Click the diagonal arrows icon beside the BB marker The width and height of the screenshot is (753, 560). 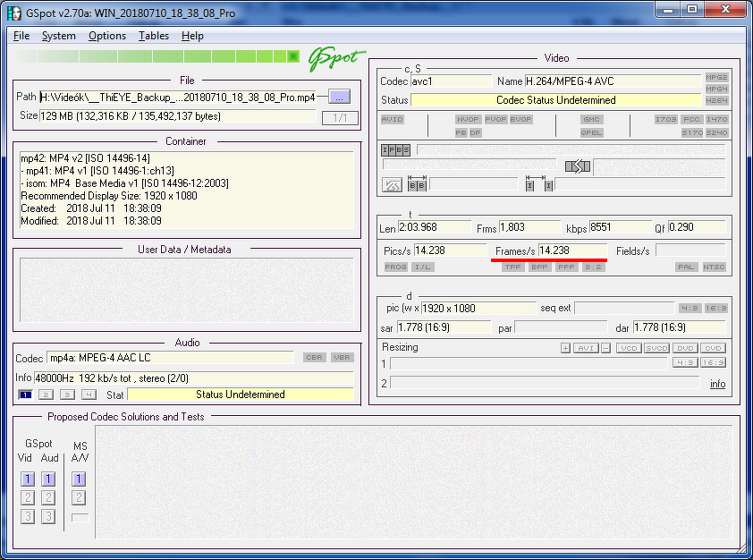tap(392, 185)
